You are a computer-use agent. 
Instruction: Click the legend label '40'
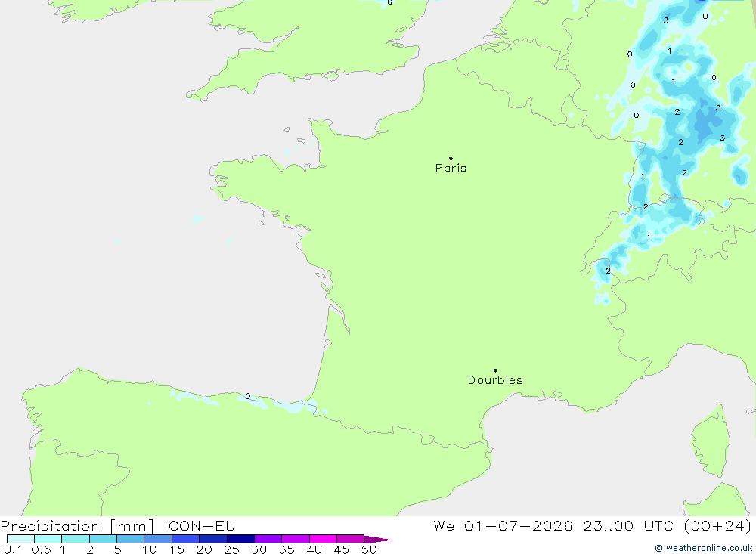click(x=314, y=549)
